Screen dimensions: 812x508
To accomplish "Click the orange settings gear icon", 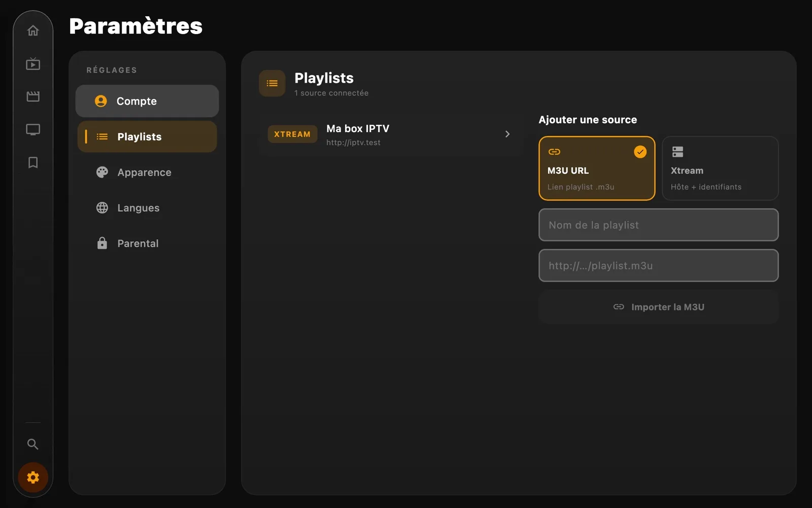I will [33, 478].
